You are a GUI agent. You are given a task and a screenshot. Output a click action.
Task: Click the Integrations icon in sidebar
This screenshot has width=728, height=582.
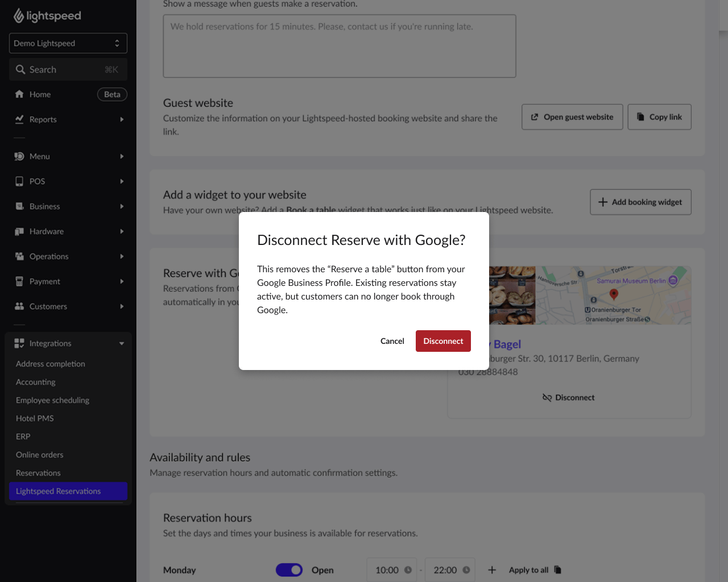tap(19, 343)
